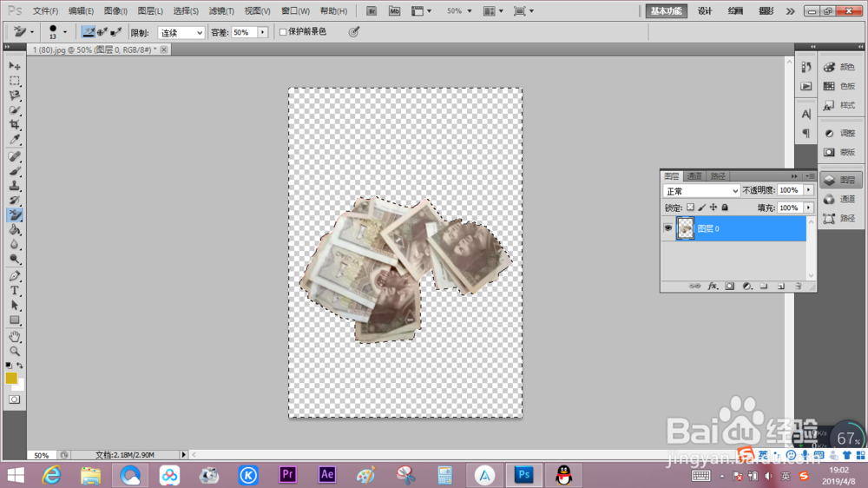Hide 图层 0 with the eye icon
868x488 pixels.
tap(668, 228)
